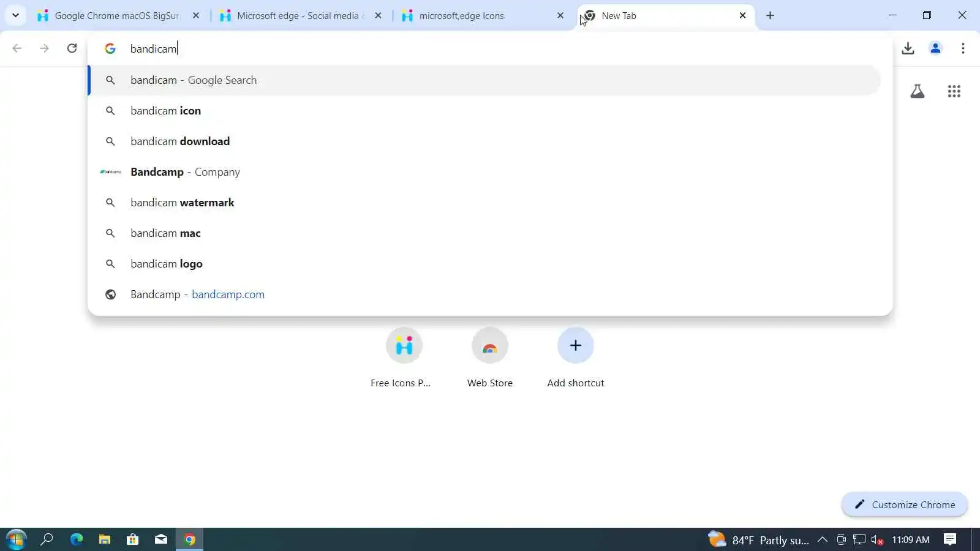Click the globe icon beside Bandcamp
This screenshot has height=551, width=980.
(x=110, y=294)
